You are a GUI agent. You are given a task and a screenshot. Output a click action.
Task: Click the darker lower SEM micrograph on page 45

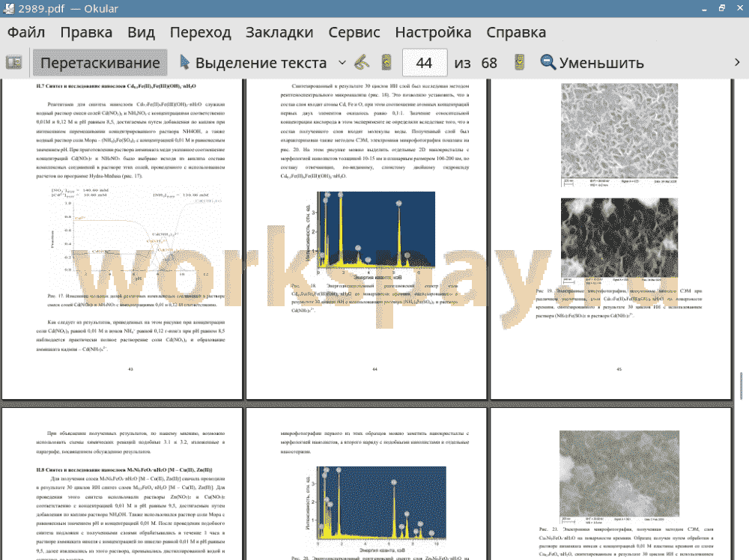[x=619, y=240]
